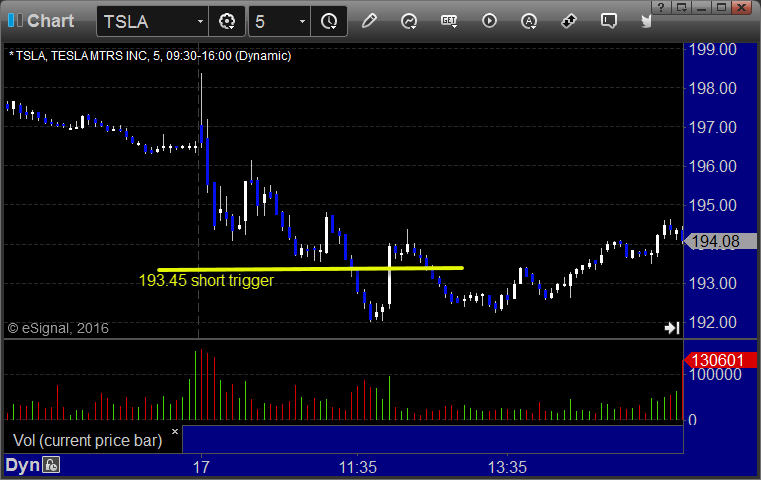Open the time template clock icon
761x480 pixels.
(x=329, y=21)
